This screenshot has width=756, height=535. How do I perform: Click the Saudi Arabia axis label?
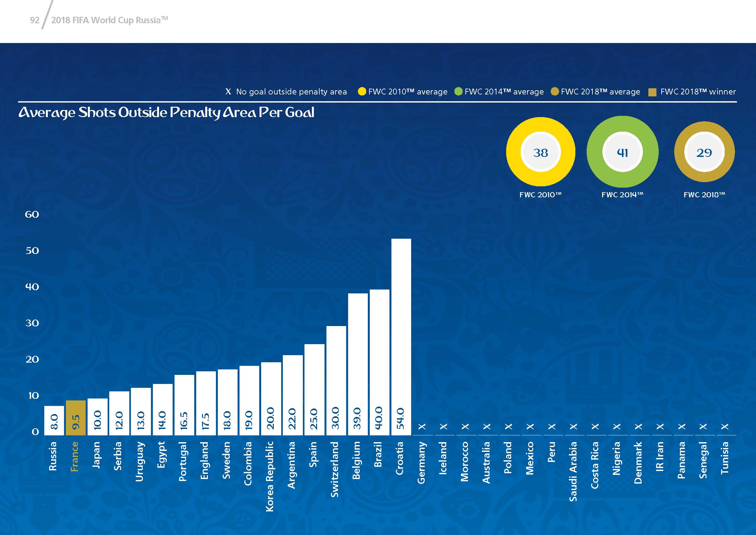(573, 471)
